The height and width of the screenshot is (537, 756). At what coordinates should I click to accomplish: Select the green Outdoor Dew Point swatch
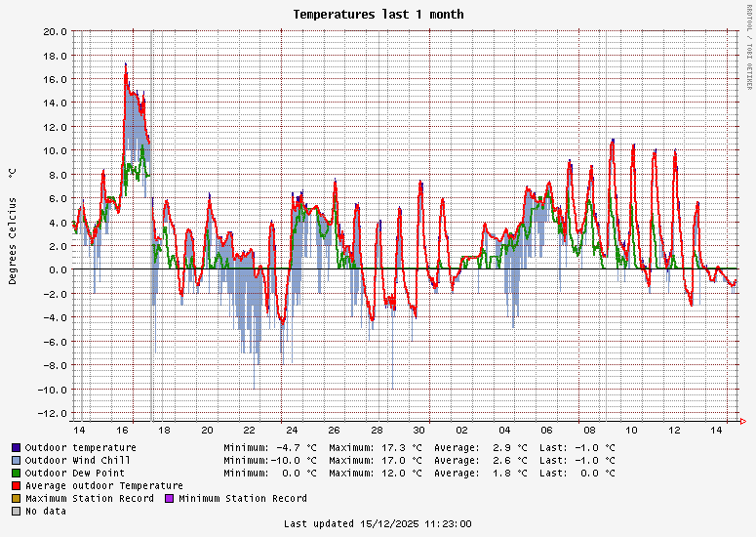(x=16, y=473)
